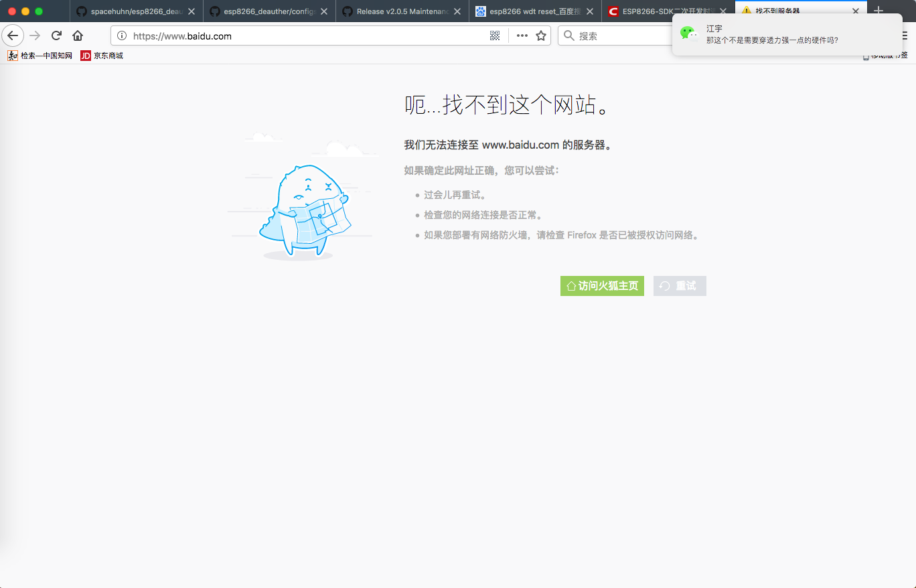Close the ESP8266-SDK tab
Image resolution: width=916 pixels, height=588 pixels.
click(723, 11)
